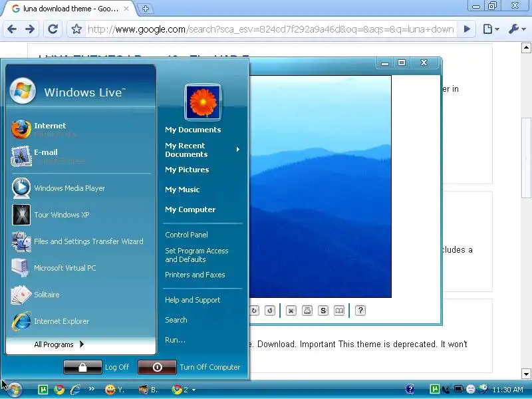
Task: Open Printers and Faxes
Action: 195,275
